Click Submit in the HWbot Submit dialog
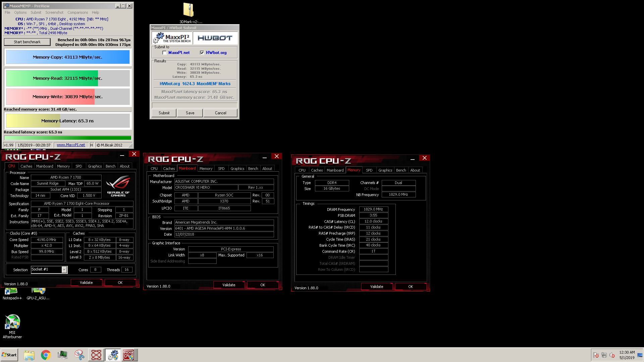644x362 pixels. (x=164, y=113)
